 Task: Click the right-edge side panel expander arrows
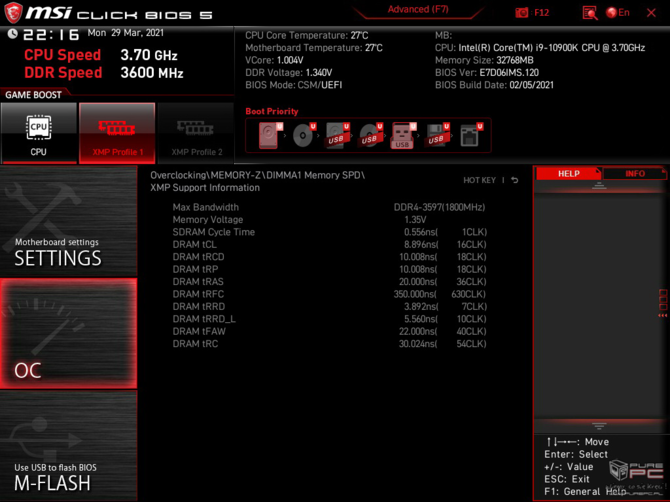point(663,315)
